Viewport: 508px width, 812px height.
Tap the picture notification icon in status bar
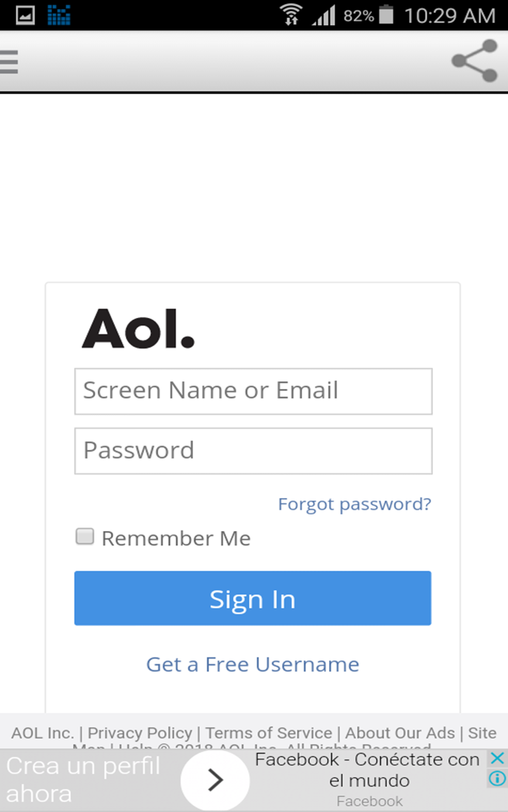(x=25, y=15)
